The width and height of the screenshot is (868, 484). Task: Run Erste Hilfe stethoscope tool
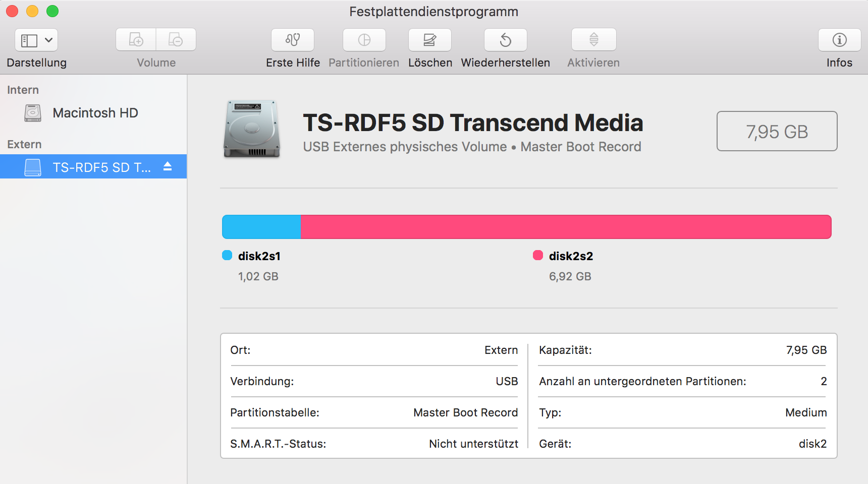pos(293,40)
